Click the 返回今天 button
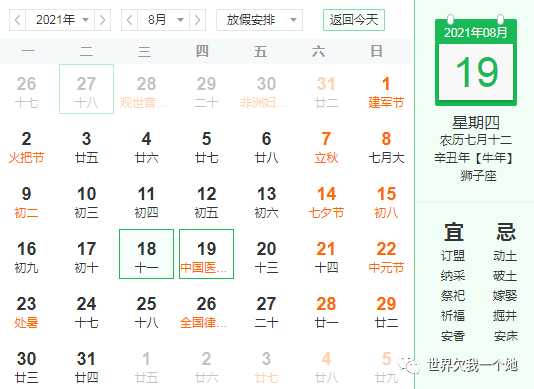 (x=354, y=20)
